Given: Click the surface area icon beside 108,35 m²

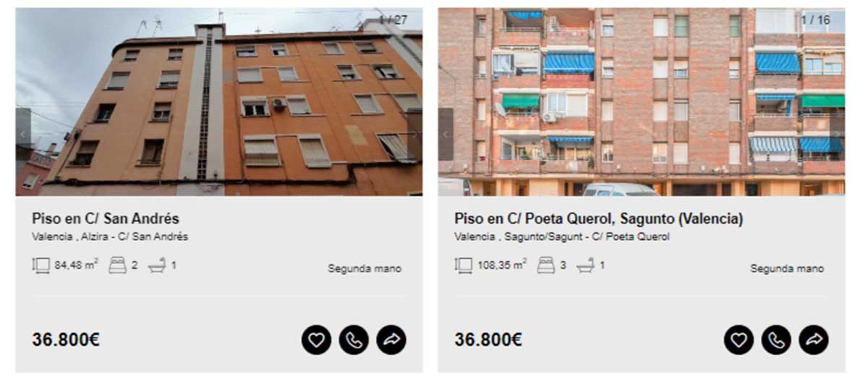Looking at the screenshot, I should 464,266.
